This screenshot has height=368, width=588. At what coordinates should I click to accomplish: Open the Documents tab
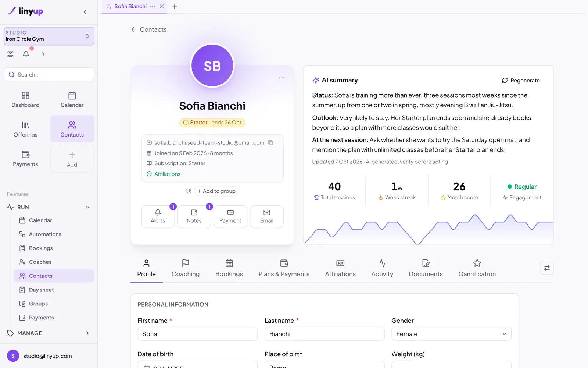pyautogui.click(x=426, y=268)
